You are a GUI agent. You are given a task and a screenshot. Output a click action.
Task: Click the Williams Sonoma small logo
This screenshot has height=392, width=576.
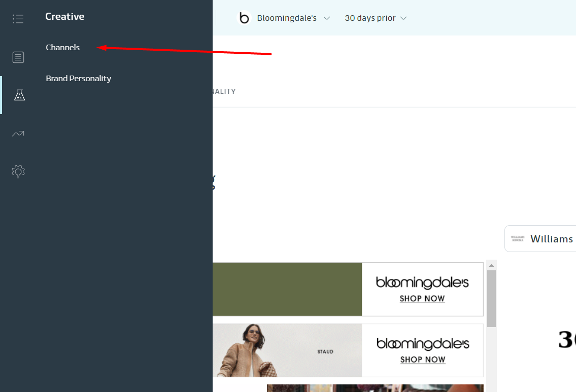click(518, 238)
